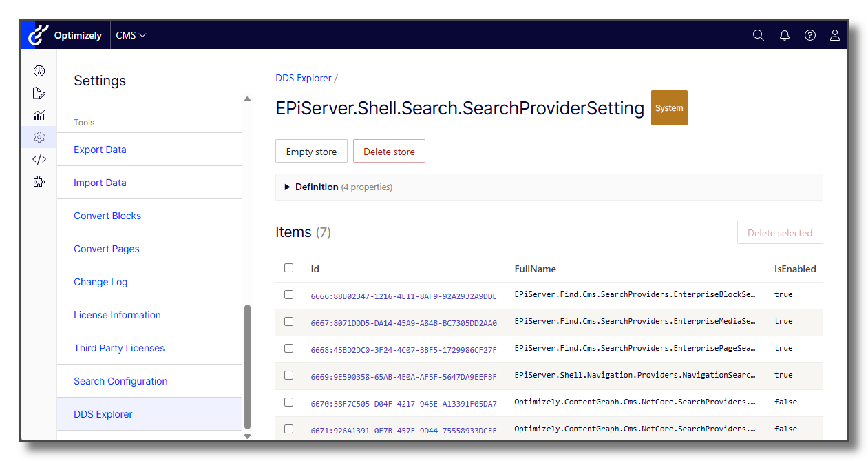Click the Delete store button
868x461 pixels.
389,152
